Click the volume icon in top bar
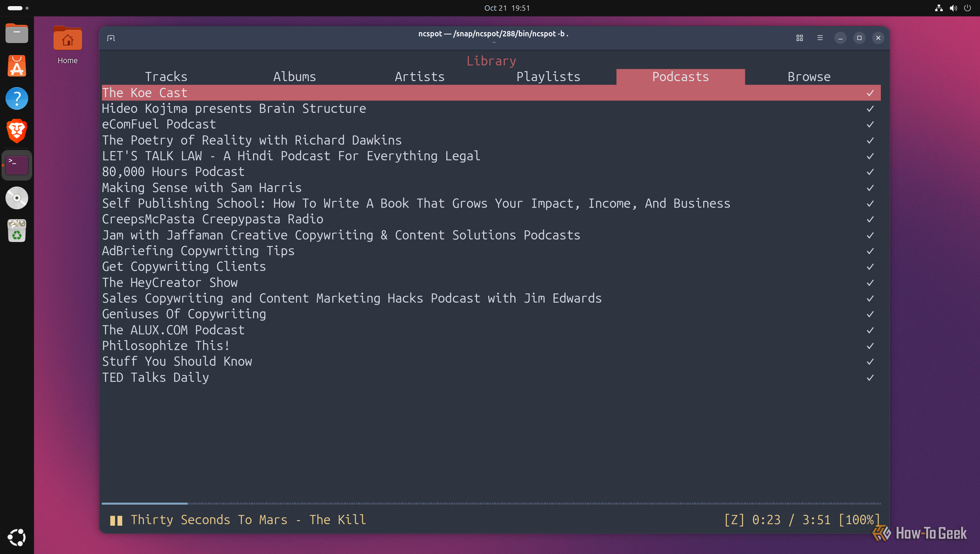 [x=953, y=8]
